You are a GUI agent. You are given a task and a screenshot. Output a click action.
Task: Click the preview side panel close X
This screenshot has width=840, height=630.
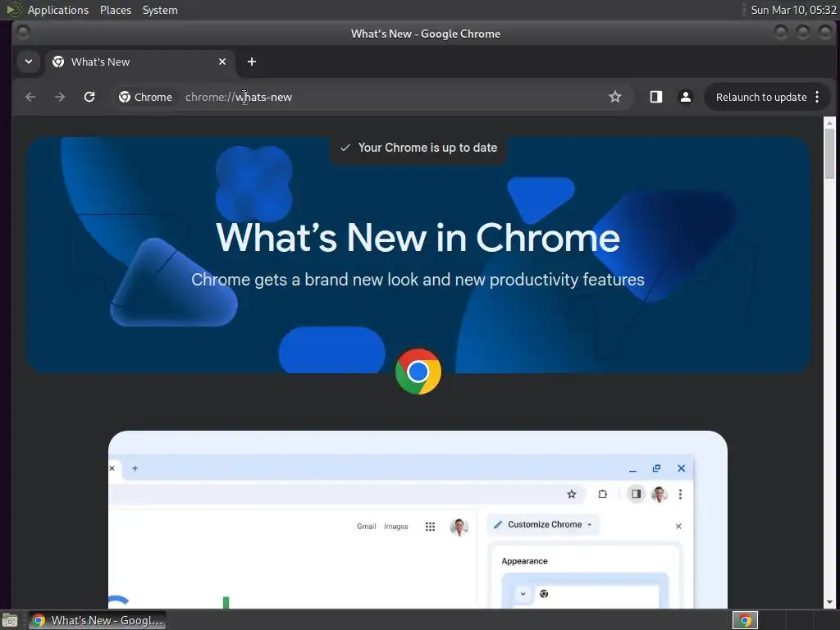click(x=678, y=526)
